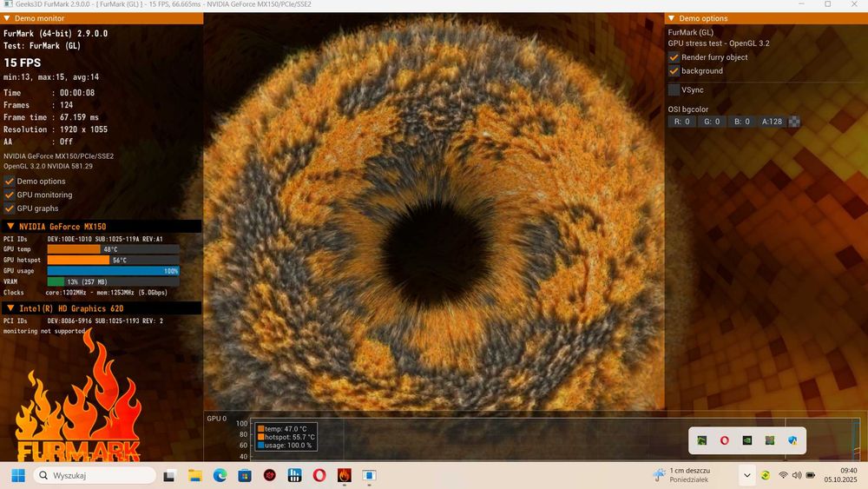Click the green sync tray icon
Viewport: 868px width, 489px height.
(766, 475)
